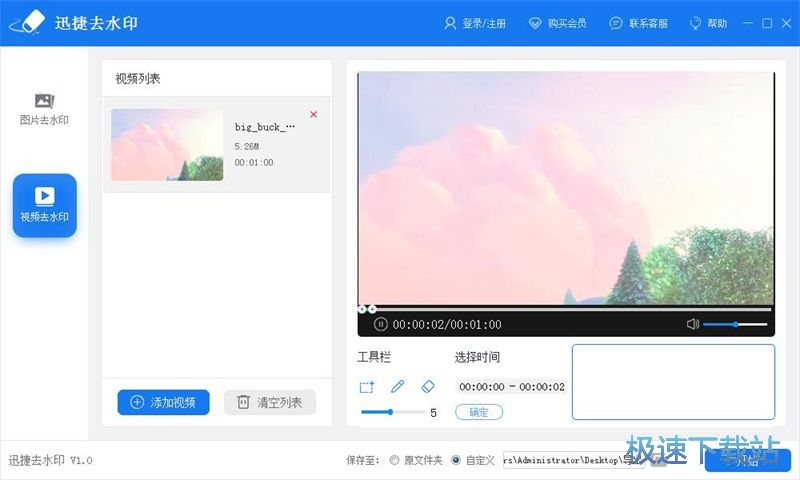
Task: Adjust the volume slider
Action: pyautogui.click(x=735, y=324)
